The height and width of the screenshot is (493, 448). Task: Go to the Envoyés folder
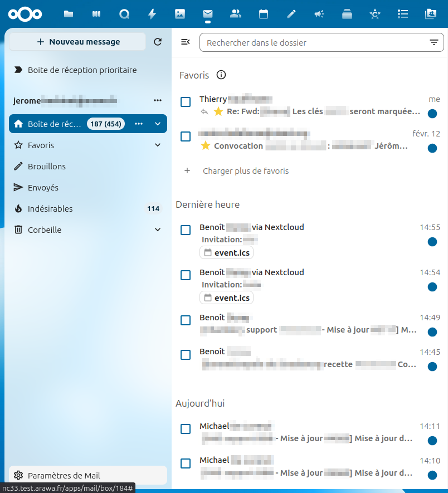[43, 188]
